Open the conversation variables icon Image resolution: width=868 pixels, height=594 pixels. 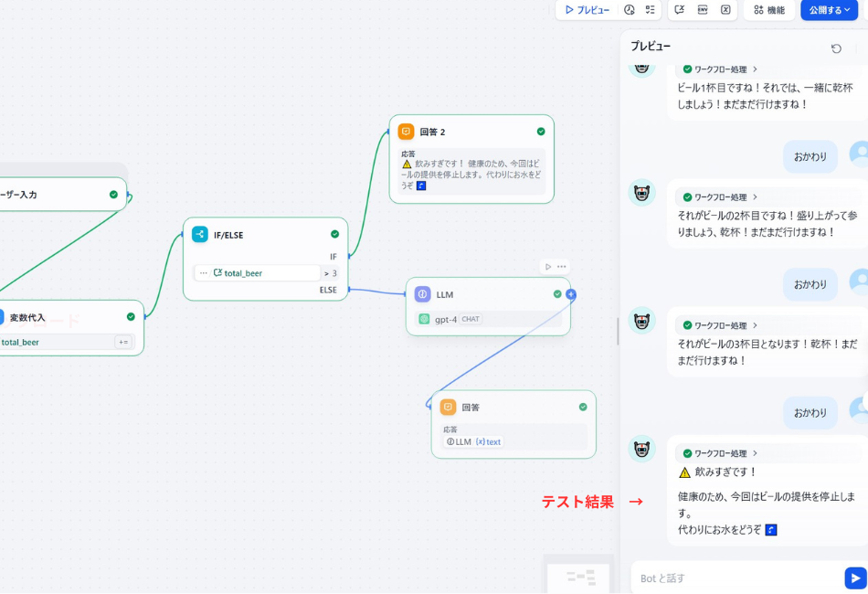(679, 10)
